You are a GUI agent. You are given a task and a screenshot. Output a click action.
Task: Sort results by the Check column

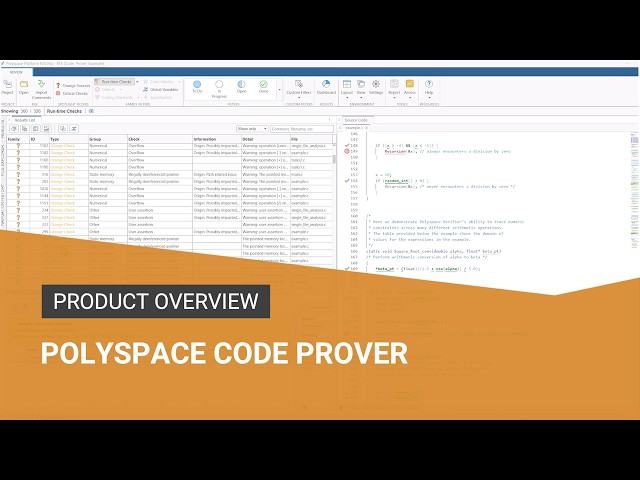point(160,139)
